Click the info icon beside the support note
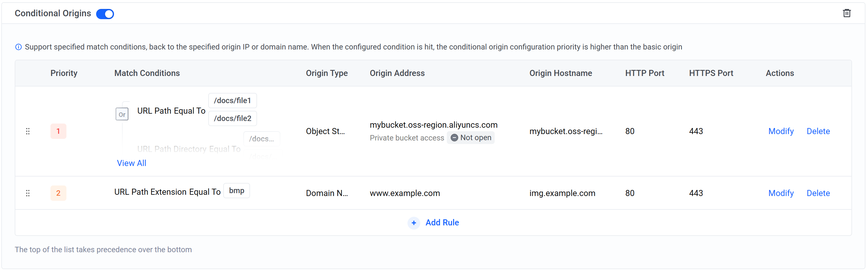The image size is (868, 272). click(19, 47)
